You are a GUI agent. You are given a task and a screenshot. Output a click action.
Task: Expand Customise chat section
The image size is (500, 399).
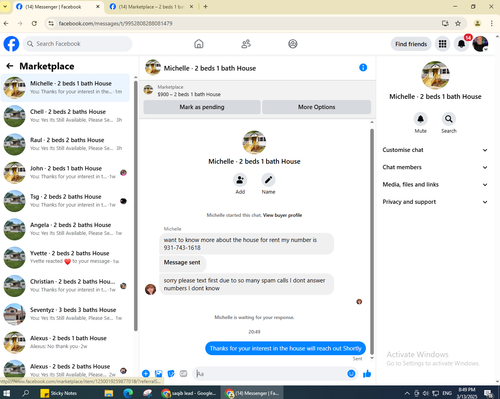click(435, 150)
